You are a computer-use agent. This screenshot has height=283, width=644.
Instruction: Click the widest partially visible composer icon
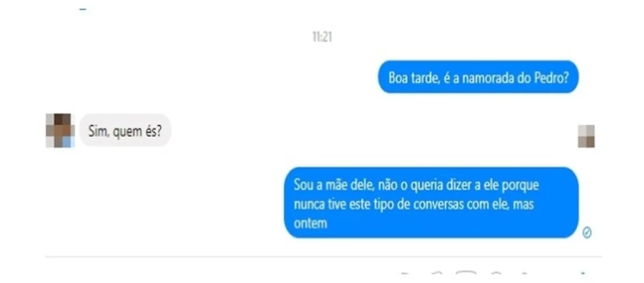pos(466,275)
